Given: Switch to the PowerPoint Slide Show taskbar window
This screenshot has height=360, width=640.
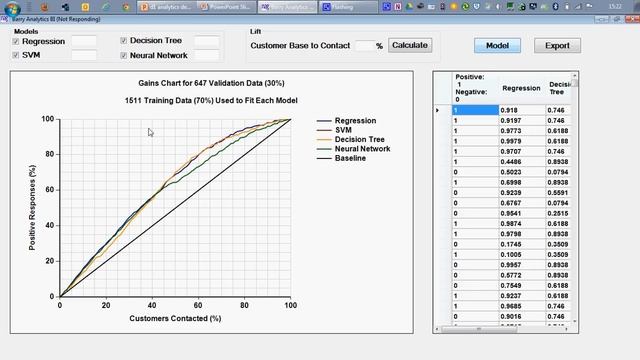Looking at the screenshot, I should click(227, 7).
